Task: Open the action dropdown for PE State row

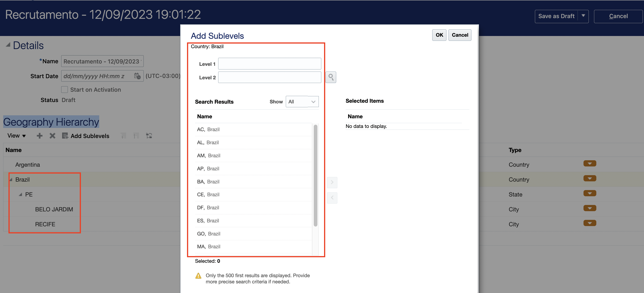Action: point(589,193)
